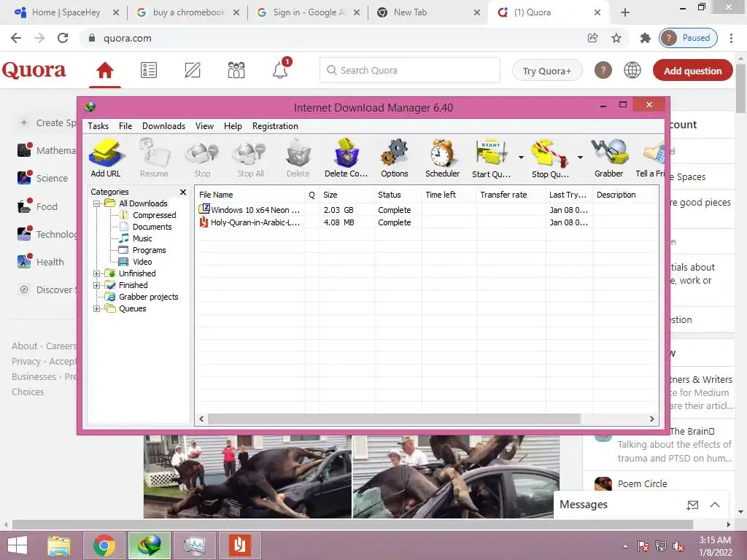
Task: Sort by Size column header
Action: pyautogui.click(x=347, y=195)
